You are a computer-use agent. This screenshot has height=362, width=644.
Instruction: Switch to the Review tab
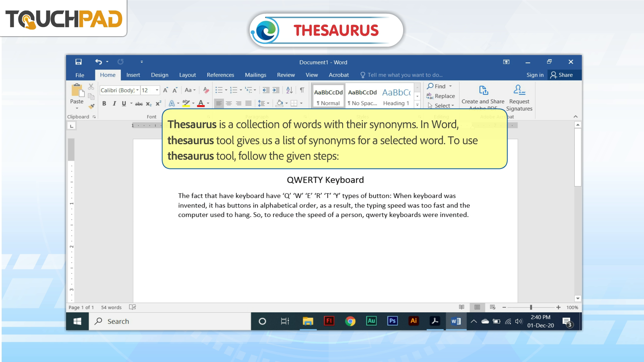[286, 75]
